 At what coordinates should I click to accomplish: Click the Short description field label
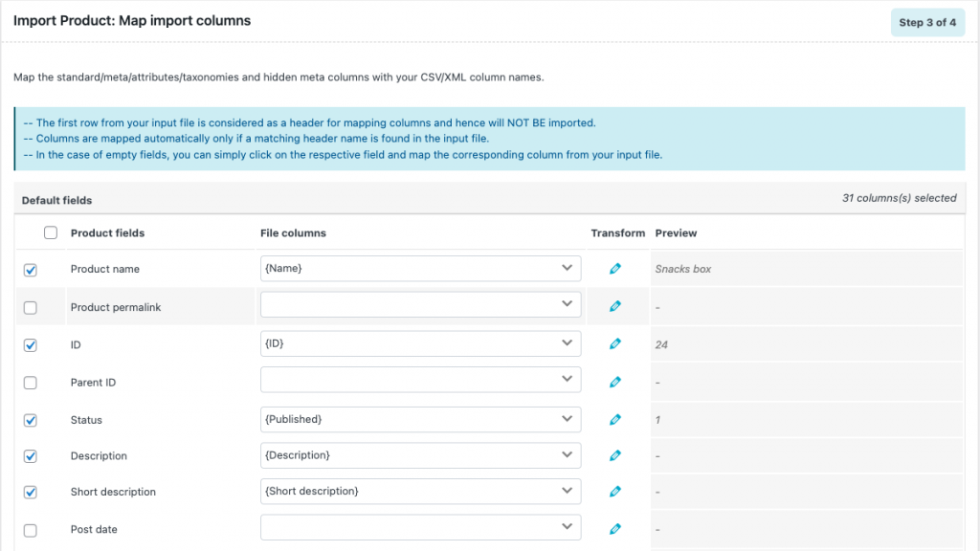113,492
